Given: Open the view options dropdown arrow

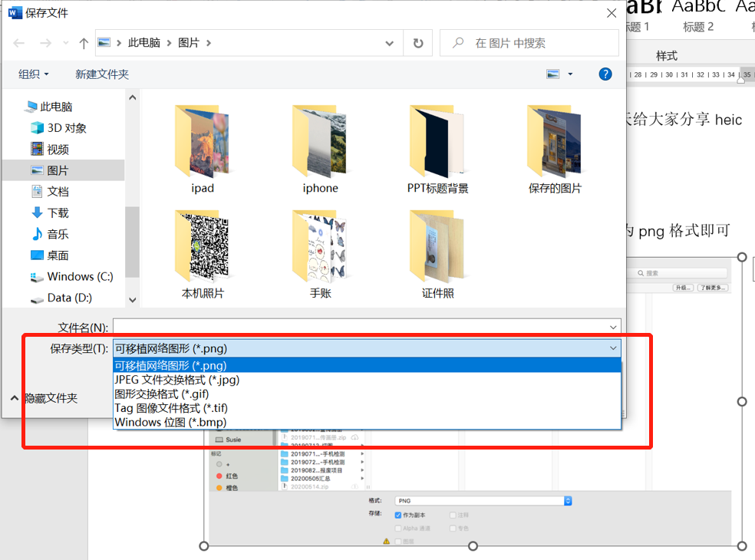Looking at the screenshot, I should coord(571,74).
